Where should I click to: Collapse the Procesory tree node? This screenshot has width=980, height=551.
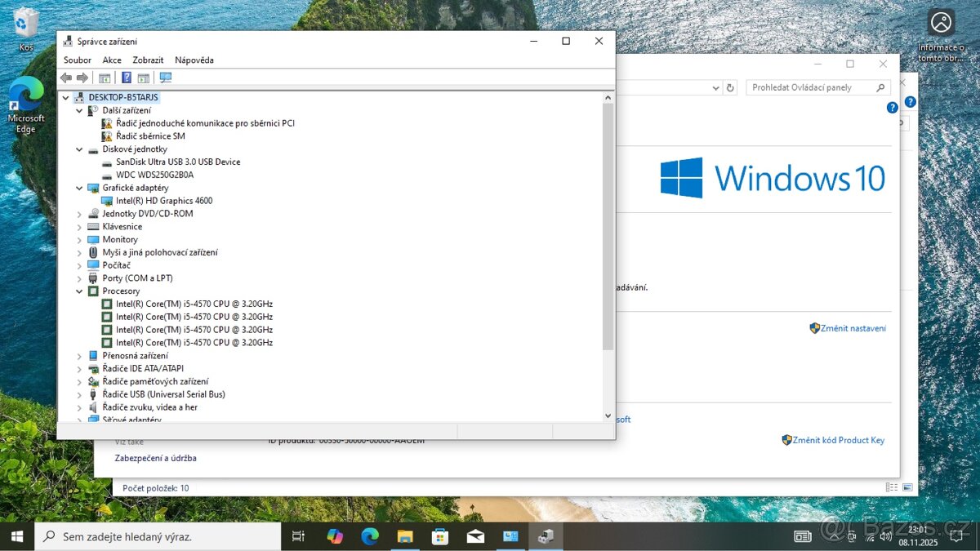click(80, 291)
